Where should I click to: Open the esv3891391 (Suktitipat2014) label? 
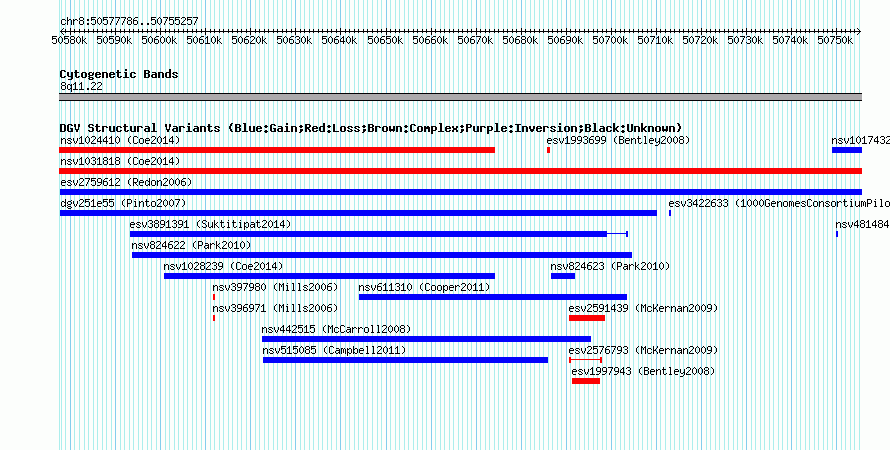pos(210,224)
